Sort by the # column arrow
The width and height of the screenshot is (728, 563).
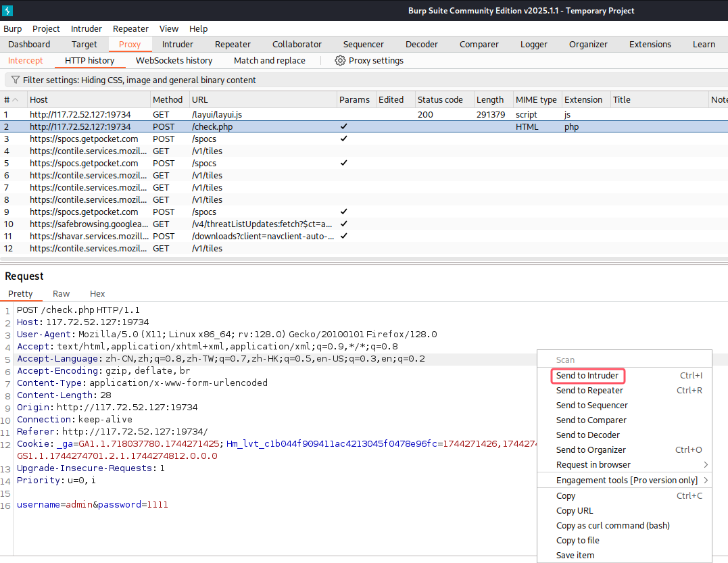click(16, 100)
